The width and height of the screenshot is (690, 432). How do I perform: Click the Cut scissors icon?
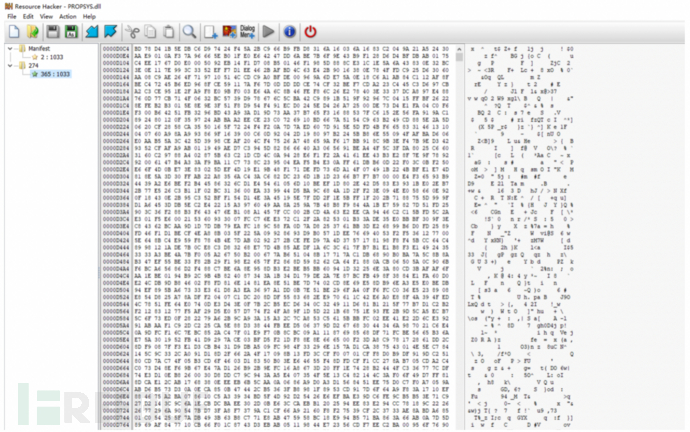(132, 32)
